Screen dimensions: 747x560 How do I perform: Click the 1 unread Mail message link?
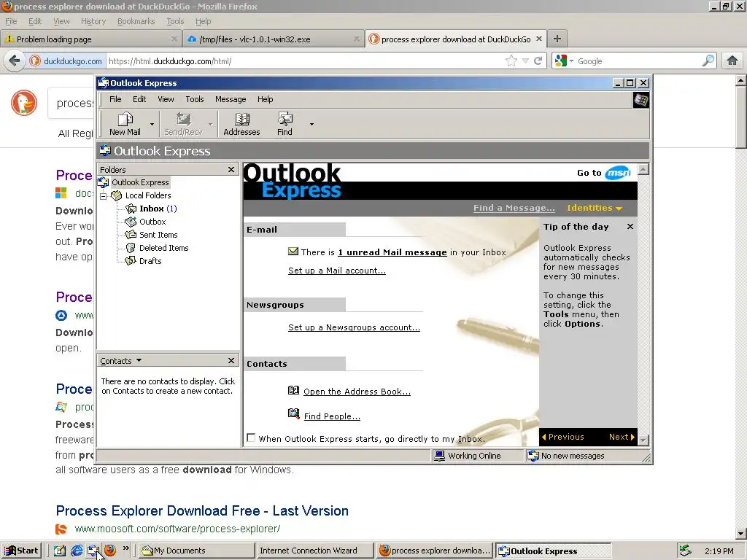[392, 252]
